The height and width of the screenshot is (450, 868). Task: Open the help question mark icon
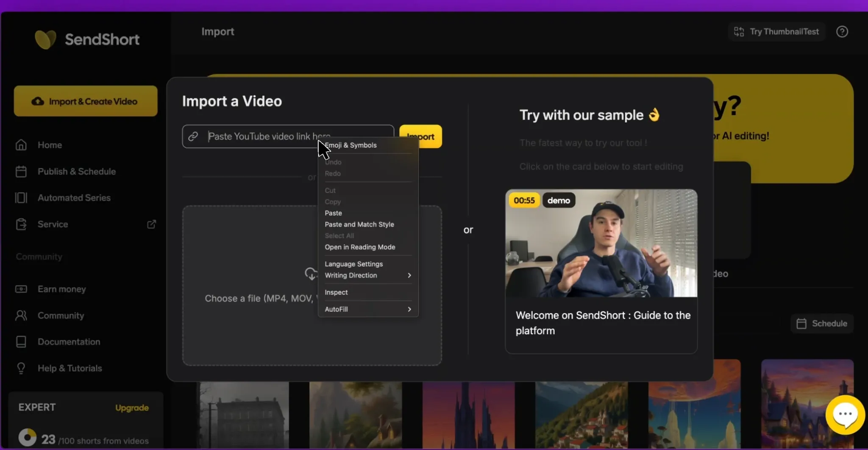pyautogui.click(x=842, y=31)
